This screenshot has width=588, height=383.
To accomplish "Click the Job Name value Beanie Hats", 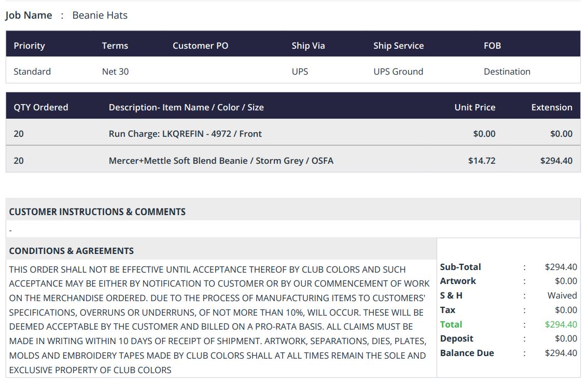I will [100, 15].
